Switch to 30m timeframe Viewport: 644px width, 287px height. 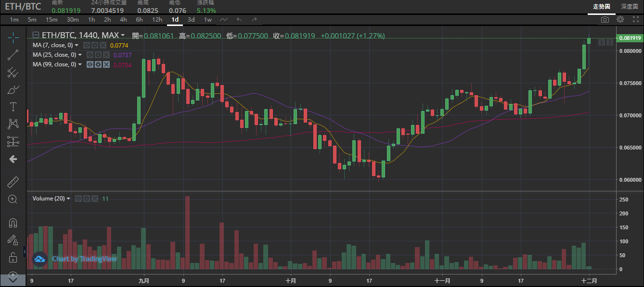pos(73,20)
